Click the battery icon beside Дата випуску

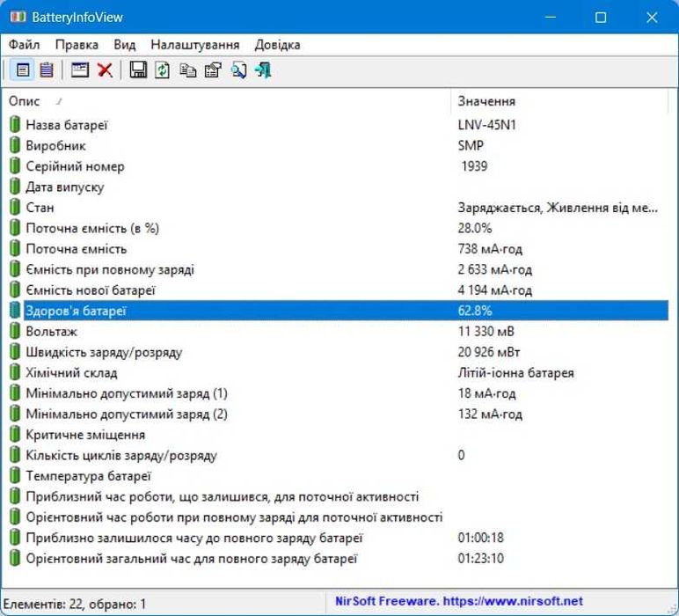(15, 187)
